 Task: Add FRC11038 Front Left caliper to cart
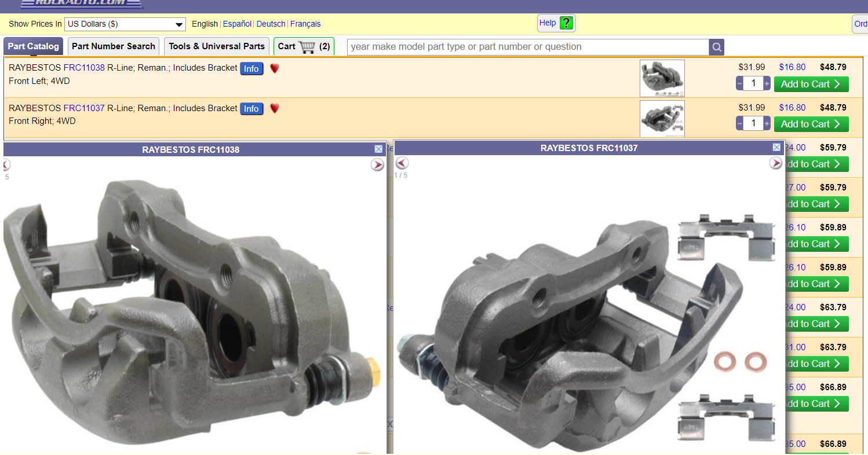tap(811, 84)
